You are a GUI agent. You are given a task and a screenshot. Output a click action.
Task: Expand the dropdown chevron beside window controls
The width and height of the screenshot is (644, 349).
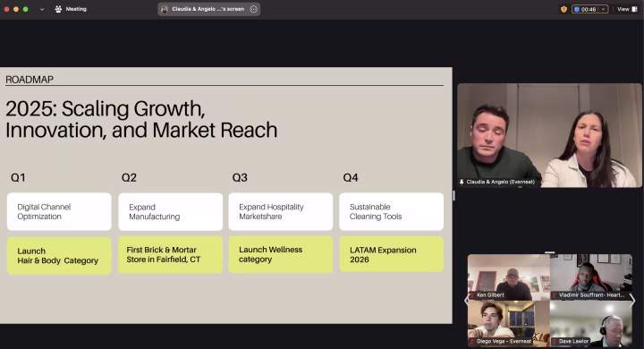(42, 9)
